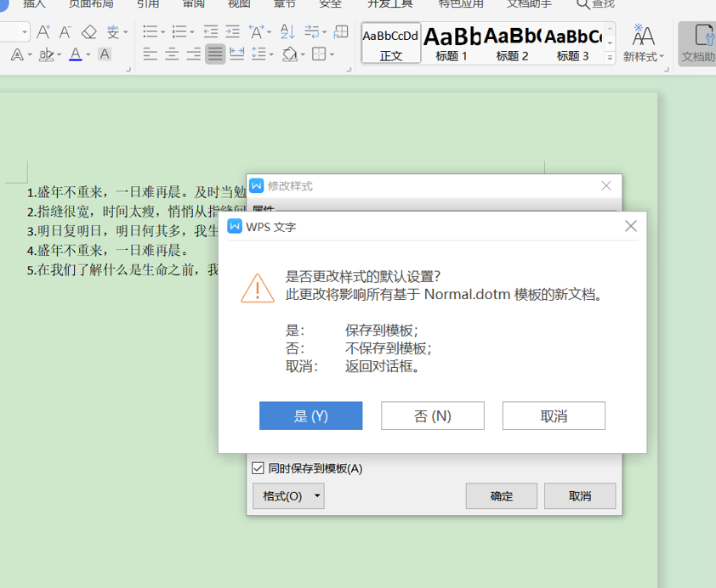Open the 格式(O) dropdown button

pos(288,496)
